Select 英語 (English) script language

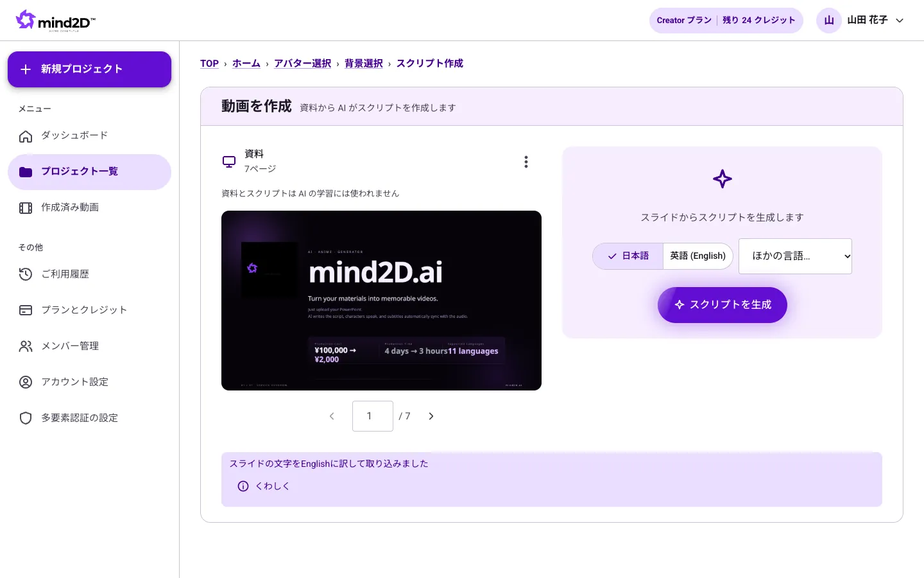(x=698, y=256)
